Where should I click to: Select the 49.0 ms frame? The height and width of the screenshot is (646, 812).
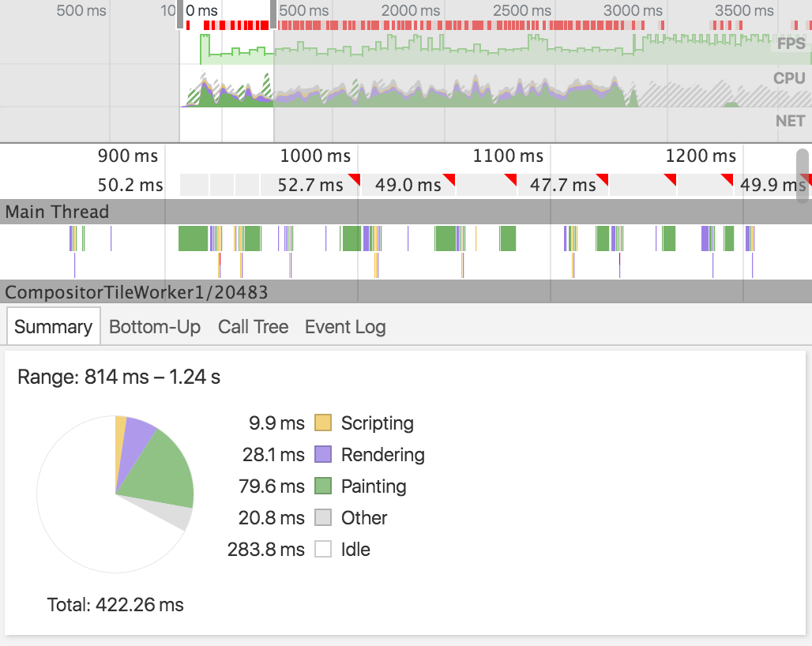click(x=408, y=185)
